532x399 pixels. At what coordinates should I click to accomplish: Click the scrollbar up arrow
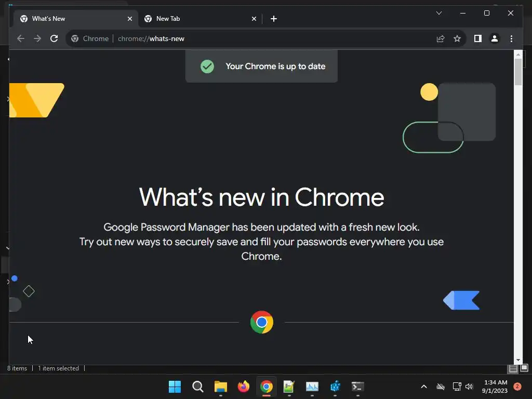click(x=518, y=54)
